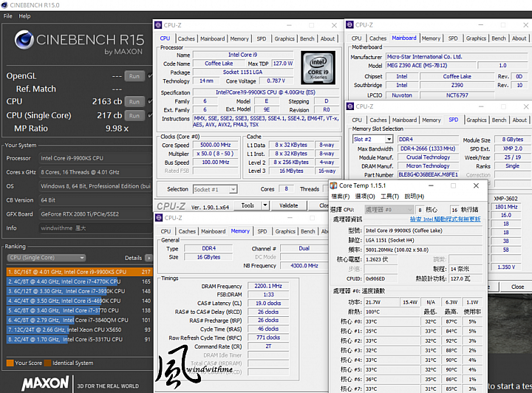Click the Identical System legend swatch
532x393 pixels.
click(47, 363)
